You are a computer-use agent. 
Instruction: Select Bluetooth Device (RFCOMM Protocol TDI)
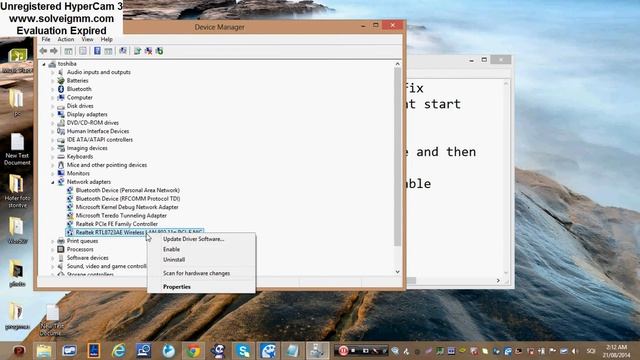pyautogui.click(x=127, y=199)
